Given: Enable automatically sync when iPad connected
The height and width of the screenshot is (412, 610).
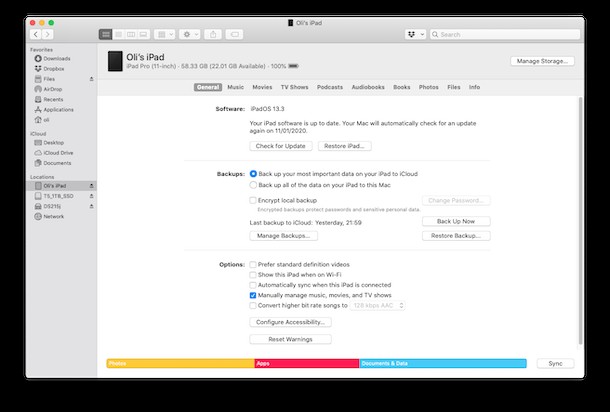Looking at the screenshot, I should click(x=253, y=285).
